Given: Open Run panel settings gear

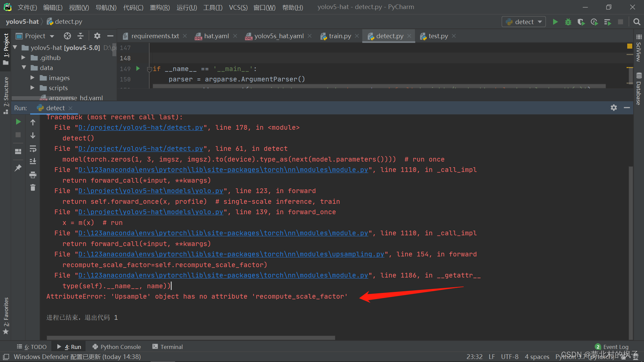Looking at the screenshot, I should pos(614,108).
